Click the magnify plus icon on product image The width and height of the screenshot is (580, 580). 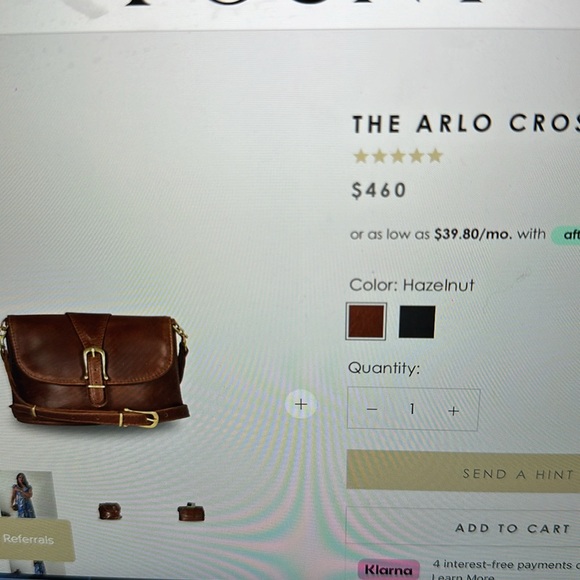click(301, 404)
